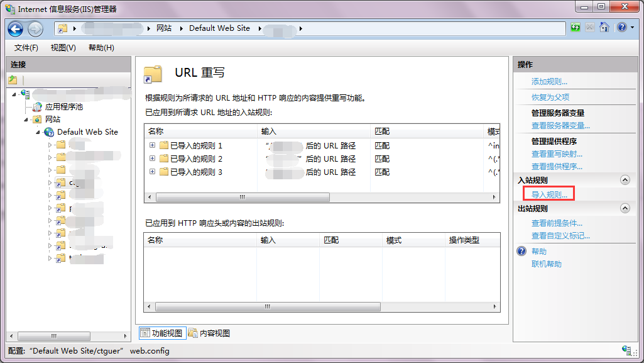This screenshot has height=363, width=644.
Task: Click the back navigation arrow button
Action: tap(16, 28)
